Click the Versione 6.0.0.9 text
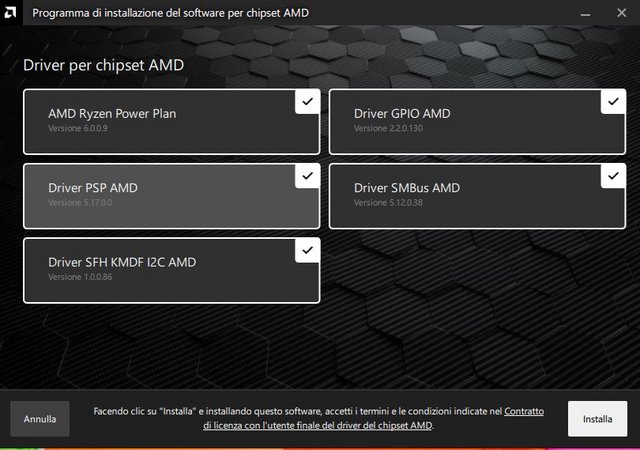The image size is (640, 450). pos(78,128)
